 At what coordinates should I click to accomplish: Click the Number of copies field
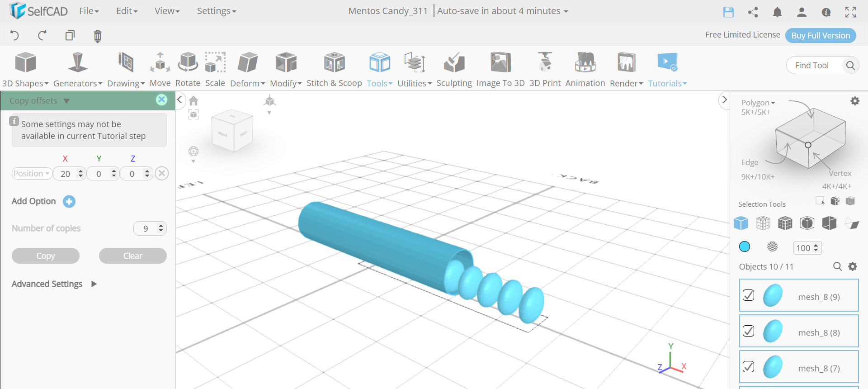150,228
